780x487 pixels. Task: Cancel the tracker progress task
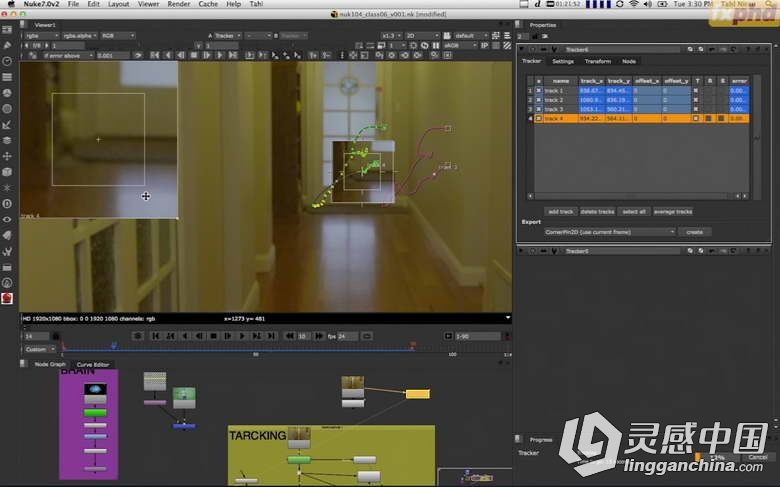(758, 457)
